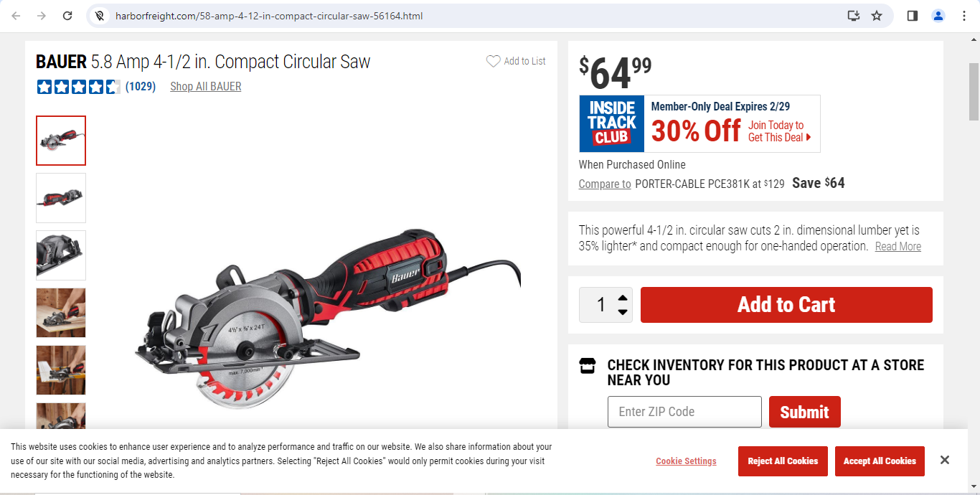This screenshot has height=495, width=980.
Task: Select the third saw thumbnail image
Action: click(61, 255)
